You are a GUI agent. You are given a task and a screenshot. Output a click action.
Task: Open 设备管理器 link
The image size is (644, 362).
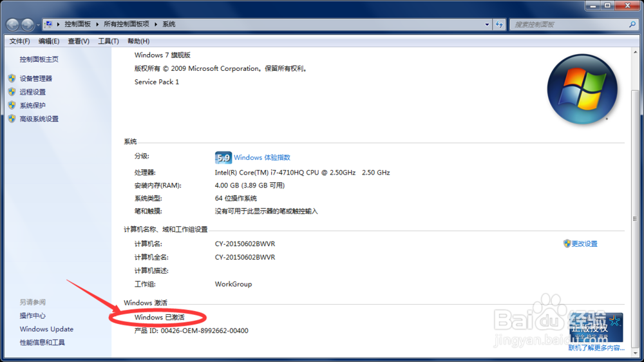click(x=35, y=79)
